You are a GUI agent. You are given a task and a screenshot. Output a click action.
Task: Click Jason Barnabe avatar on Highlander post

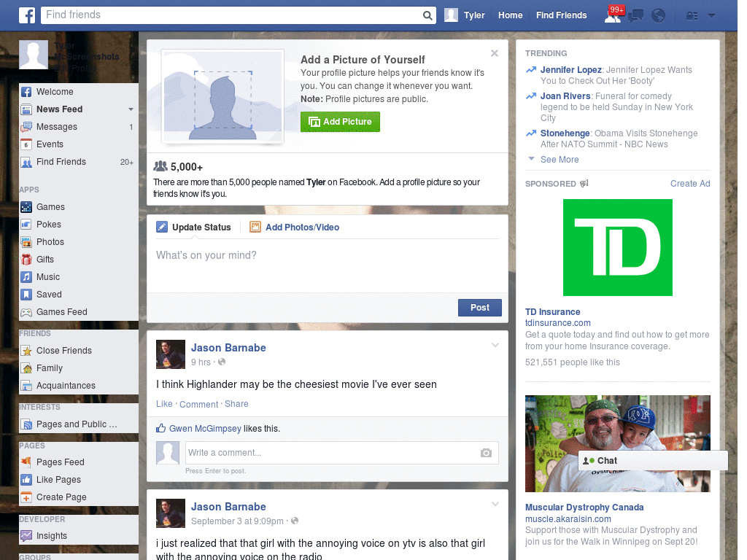point(171,354)
